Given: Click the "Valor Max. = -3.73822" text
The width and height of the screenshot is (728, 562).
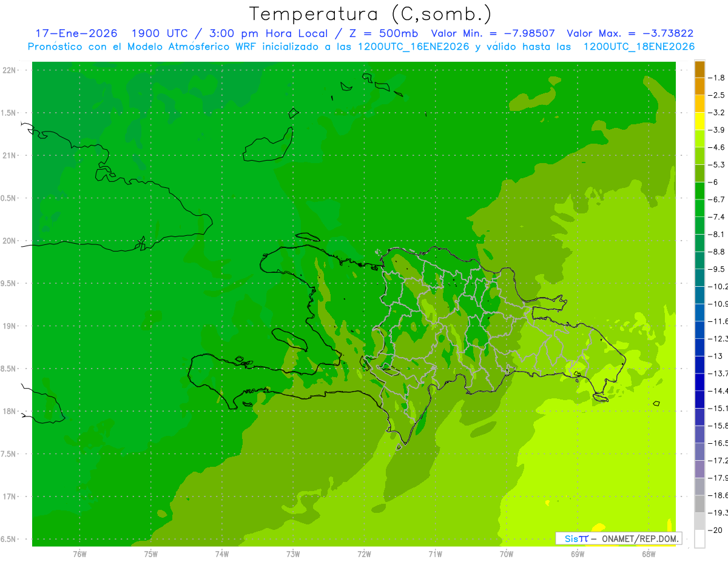Looking at the screenshot, I should [630, 33].
